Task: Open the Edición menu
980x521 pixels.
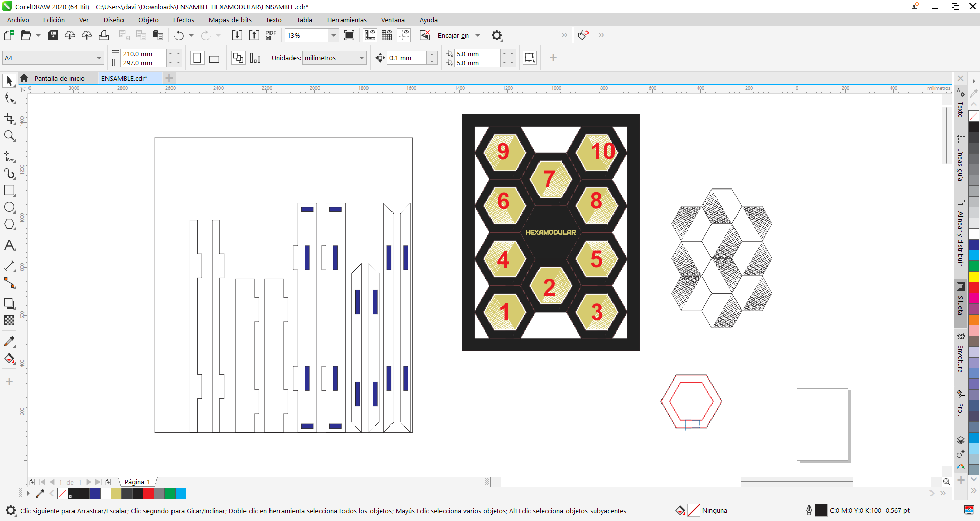Action: point(54,20)
